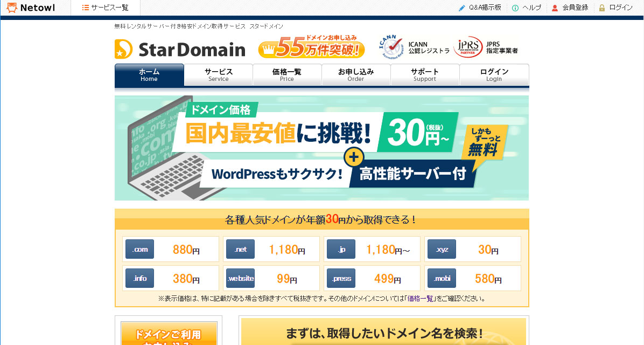The height and width of the screenshot is (345, 644).
Task: Click the .website domain badge
Action: click(x=240, y=278)
